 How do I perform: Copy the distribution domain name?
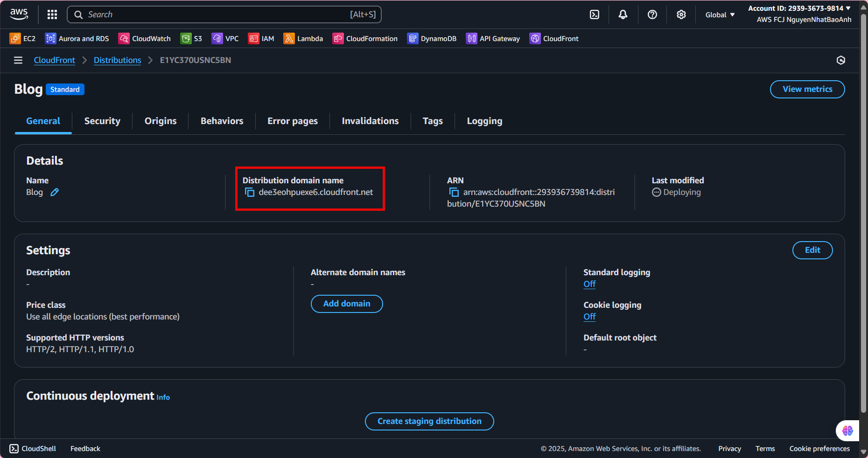[x=250, y=192]
